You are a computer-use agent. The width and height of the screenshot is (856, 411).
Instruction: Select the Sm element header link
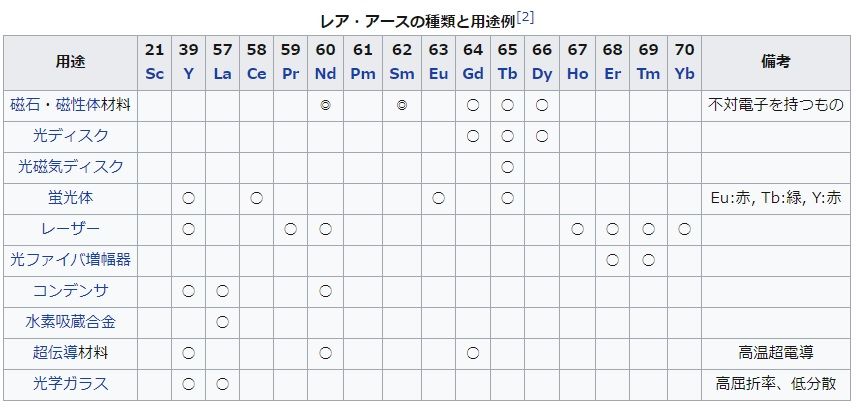(x=401, y=74)
